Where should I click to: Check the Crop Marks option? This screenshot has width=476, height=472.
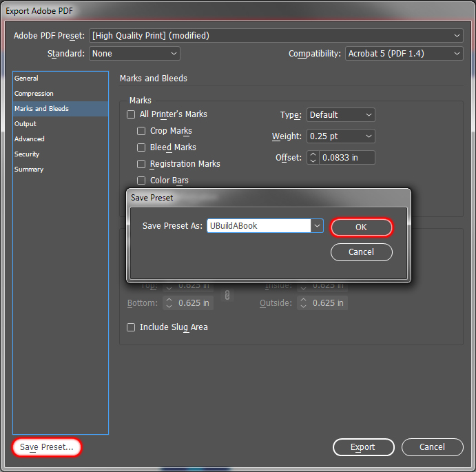point(141,131)
